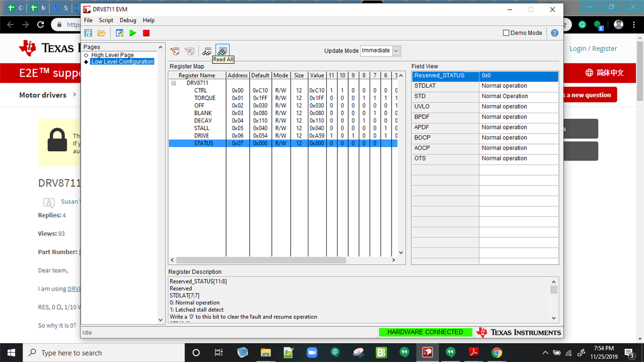The height and width of the screenshot is (362, 644).
Task: Select the DECAY register row
Action: [283, 120]
